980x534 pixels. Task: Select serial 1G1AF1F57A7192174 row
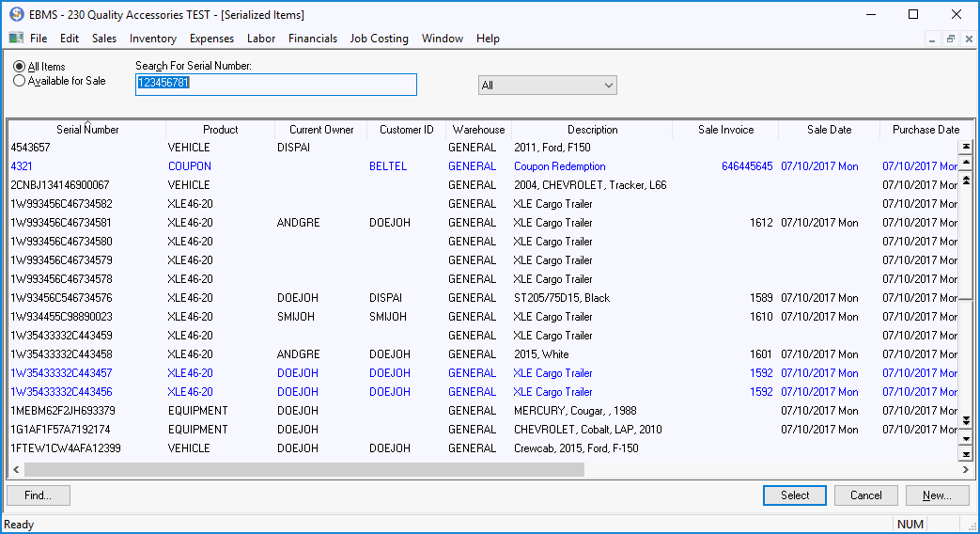click(483, 430)
